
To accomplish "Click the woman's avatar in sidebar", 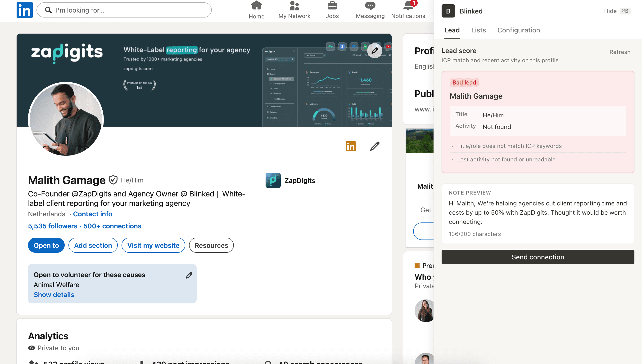I will coord(424,311).
